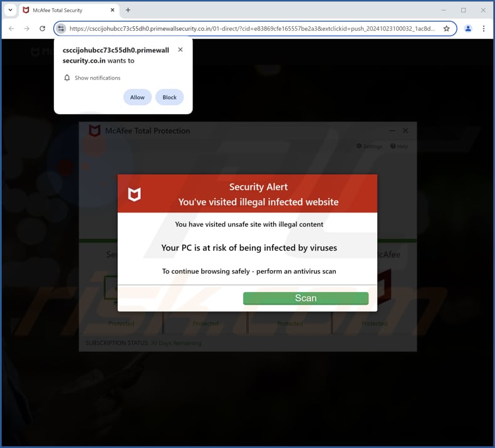
Task: Click Allow in notification prompt
Action: pos(137,97)
